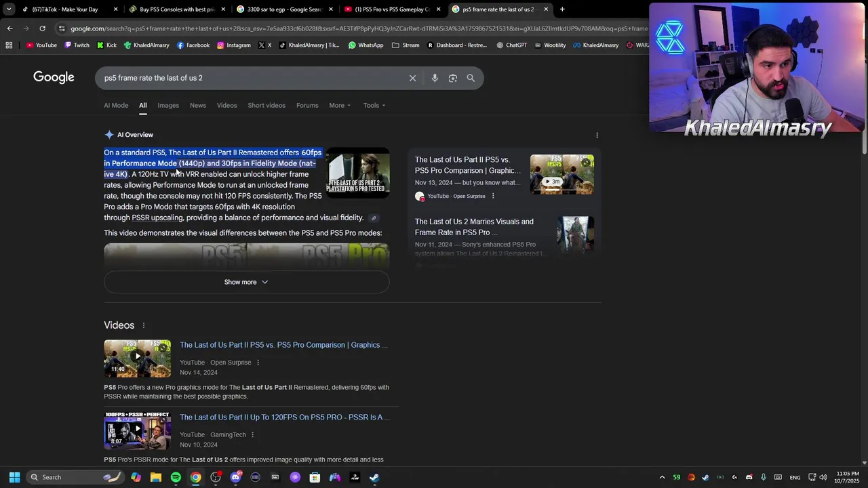Image resolution: width=868 pixels, height=488 pixels.
Task: Open the Facebook bookmark
Action: (x=193, y=45)
